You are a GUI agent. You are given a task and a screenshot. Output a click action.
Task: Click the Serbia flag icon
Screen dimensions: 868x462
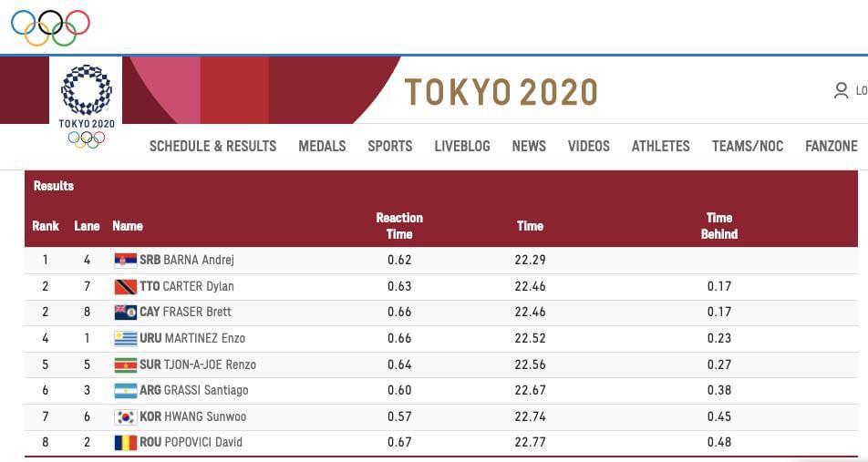coord(125,260)
